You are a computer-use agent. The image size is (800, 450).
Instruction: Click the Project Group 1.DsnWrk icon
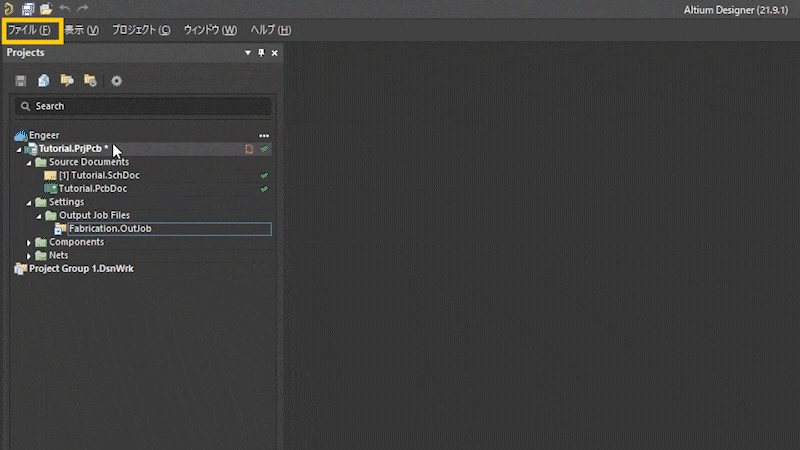20,268
